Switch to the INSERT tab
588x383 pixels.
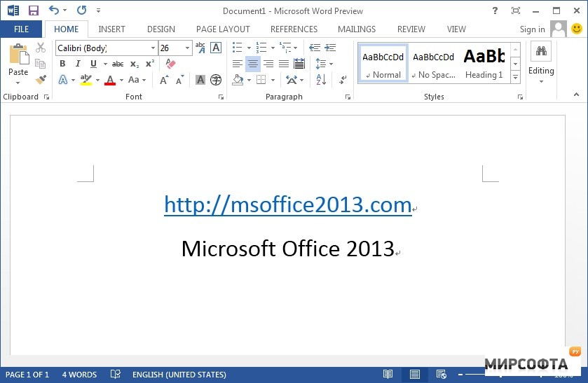pos(111,29)
